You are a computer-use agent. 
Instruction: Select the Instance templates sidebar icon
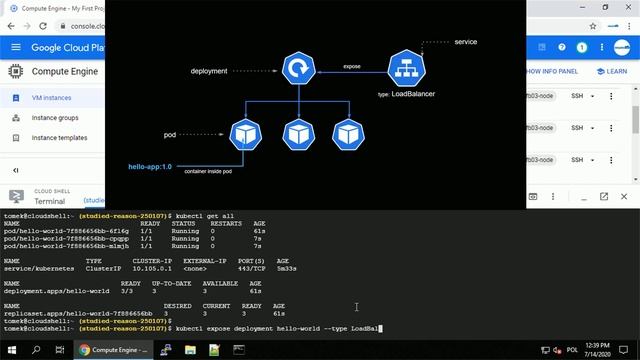[16, 138]
